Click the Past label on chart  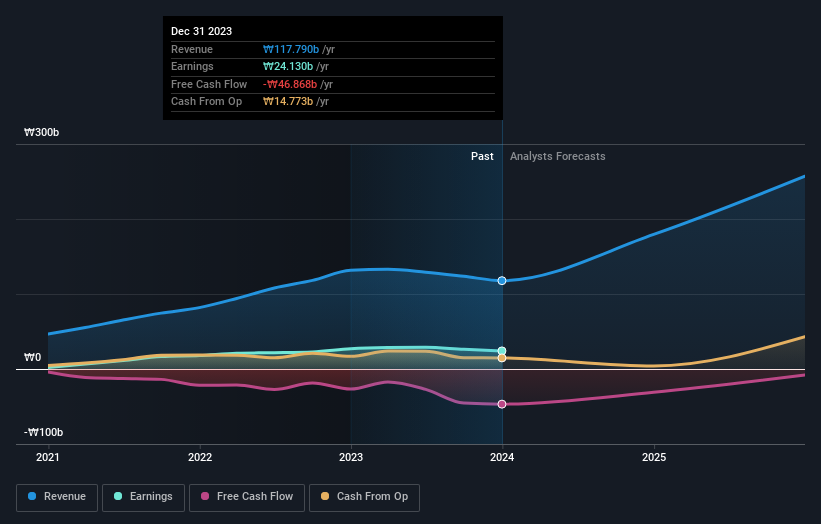click(482, 157)
